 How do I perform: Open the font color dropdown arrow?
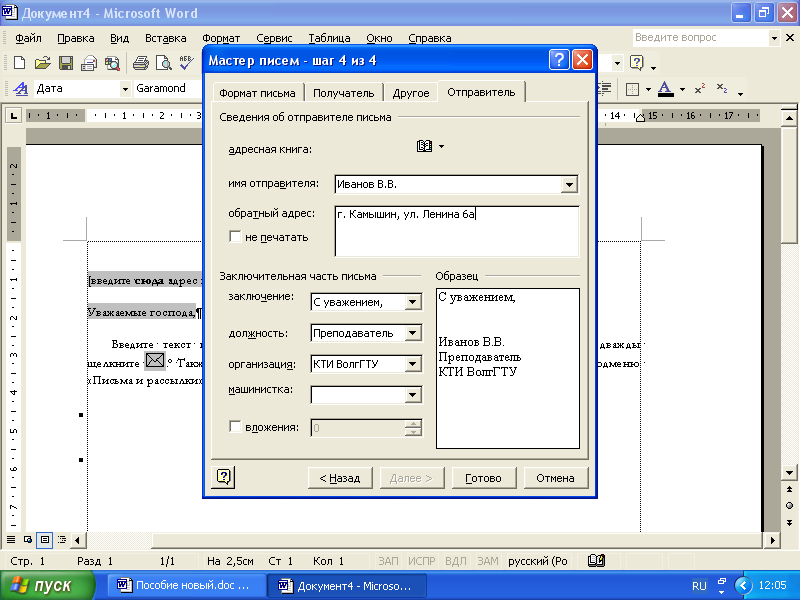click(682, 89)
